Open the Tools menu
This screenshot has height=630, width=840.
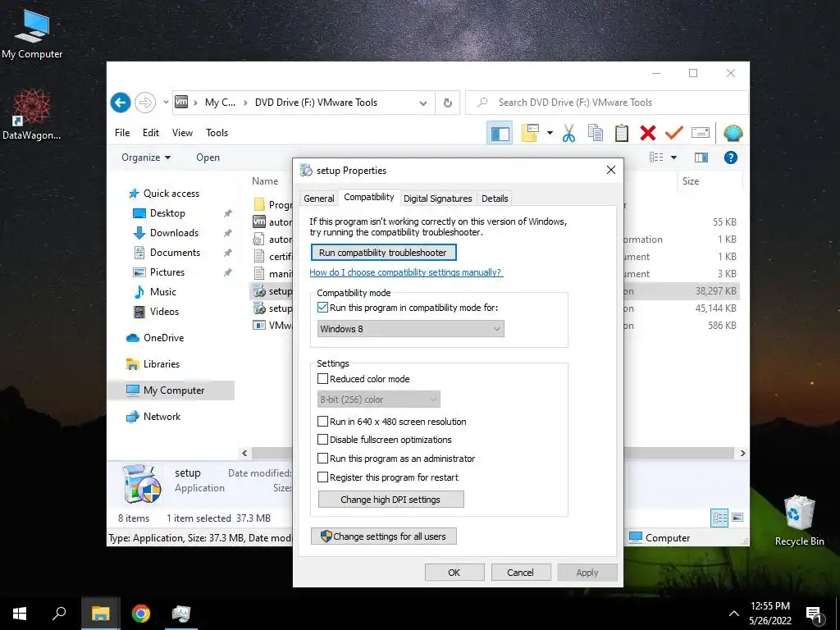point(217,133)
